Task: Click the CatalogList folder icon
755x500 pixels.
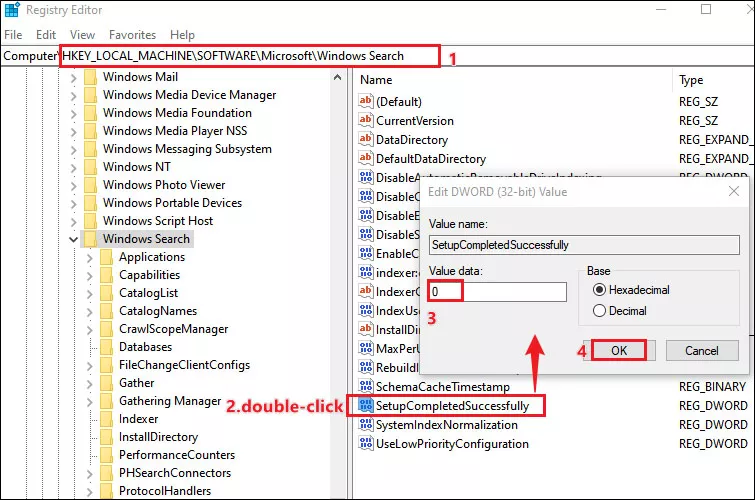Action: click(x=107, y=293)
